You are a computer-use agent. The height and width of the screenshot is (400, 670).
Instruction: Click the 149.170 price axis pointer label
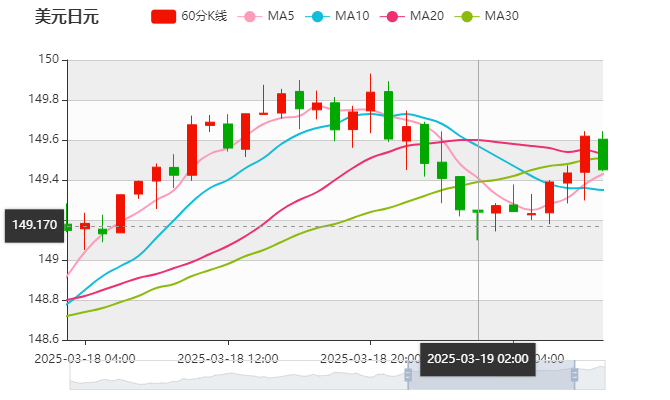point(34,225)
